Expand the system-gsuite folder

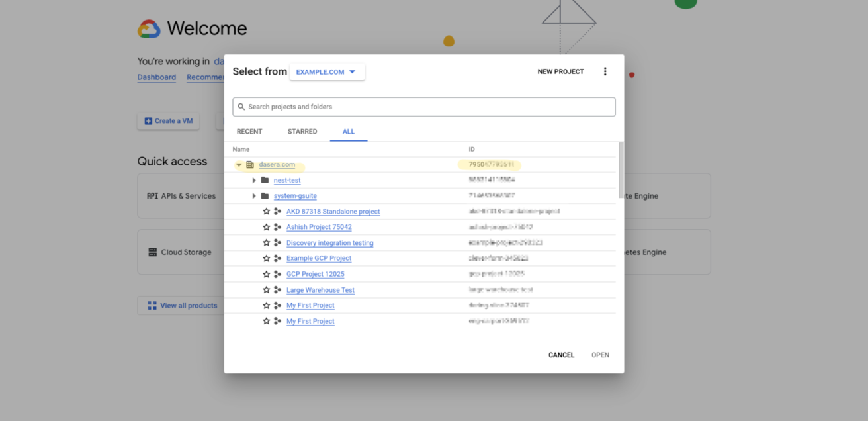[x=254, y=196]
